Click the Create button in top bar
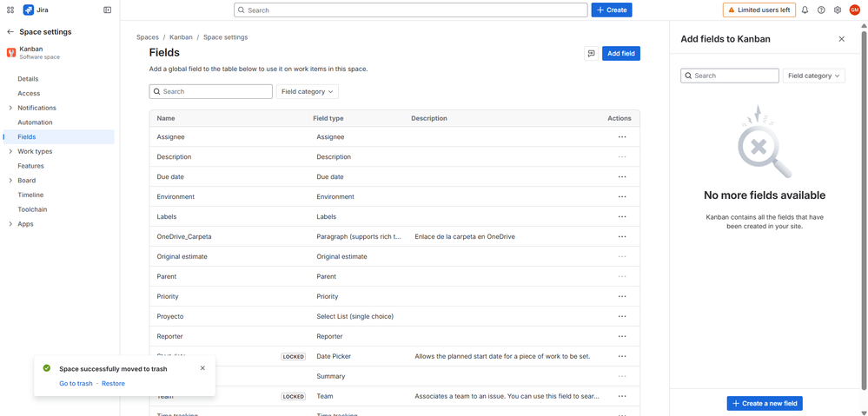 click(612, 10)
